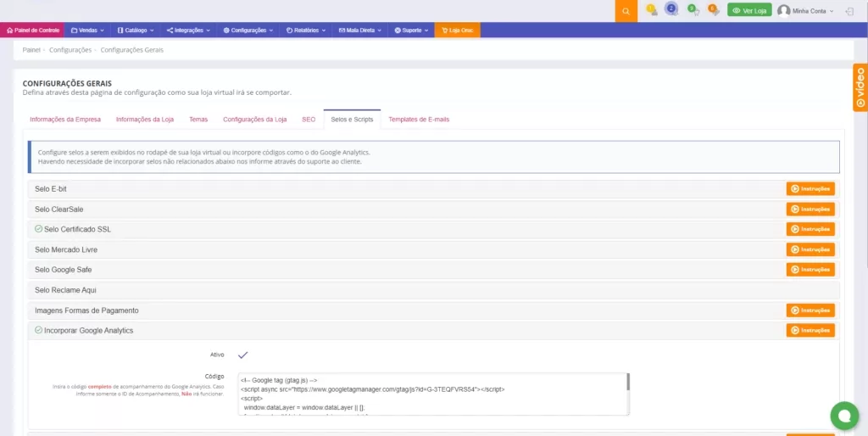Image resolution: width=868 pixels, height=436 pixels.
Task: Click inside the Código script text area
Action: pyautogui.click(x=431, y=394)
